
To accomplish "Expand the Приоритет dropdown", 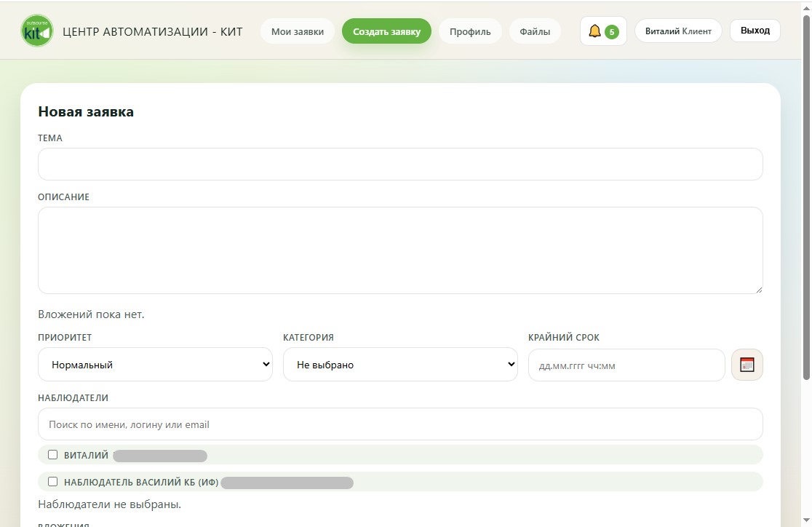I will [x=155, y=365].
